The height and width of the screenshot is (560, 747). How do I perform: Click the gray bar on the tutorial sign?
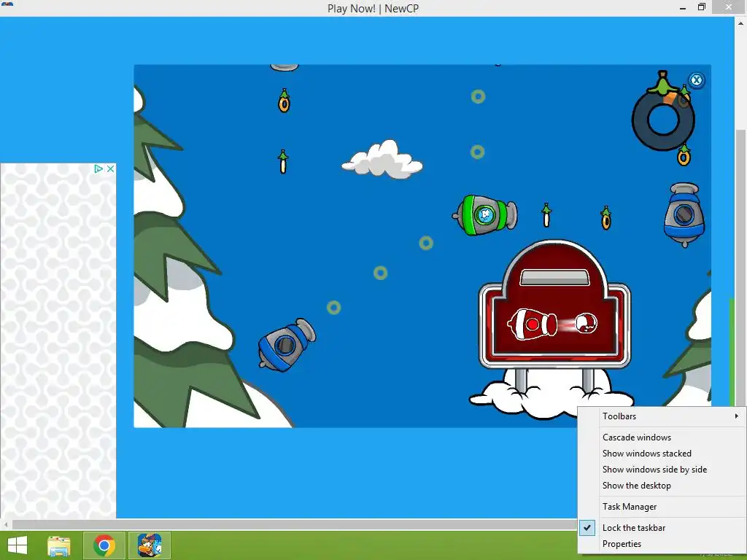click(x=554, y=277)
